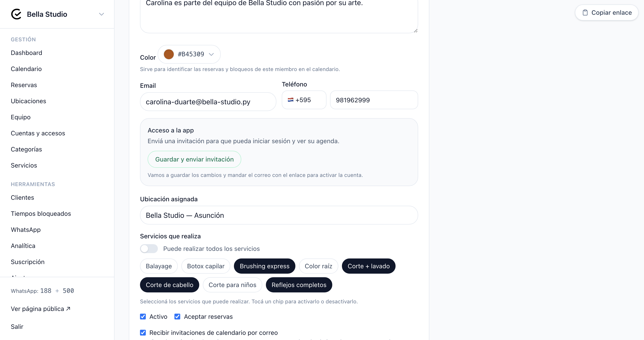Screen dimensions: 644x340
Task: Click the clipboard icon in Copiar enlace
Action: click(585, 13)
